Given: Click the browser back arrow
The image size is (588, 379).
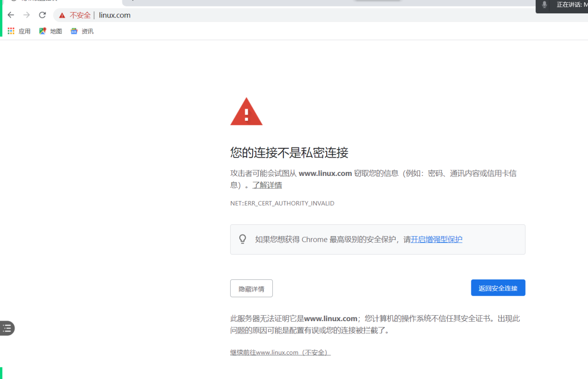Looking at the screenshot, I should pyautogui.click(x=11, y=15).
